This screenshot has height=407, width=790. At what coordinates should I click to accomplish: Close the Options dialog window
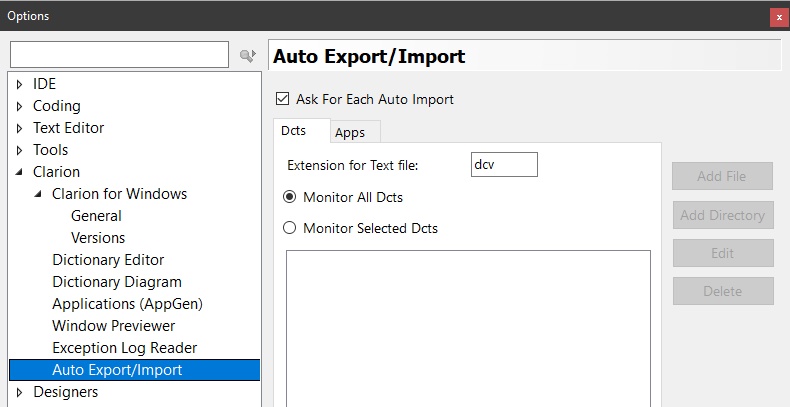[778, 17]
